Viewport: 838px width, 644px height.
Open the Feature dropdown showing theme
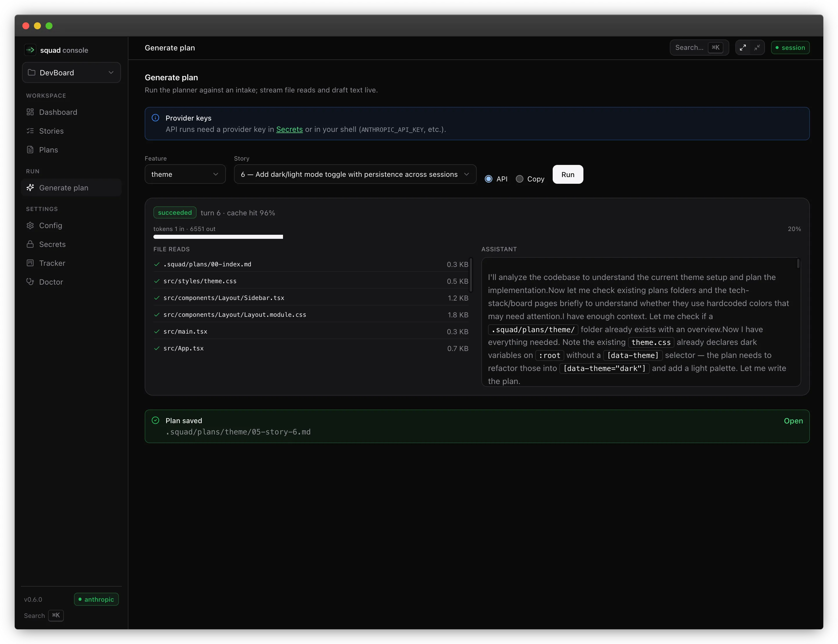[x=185, y=174]
